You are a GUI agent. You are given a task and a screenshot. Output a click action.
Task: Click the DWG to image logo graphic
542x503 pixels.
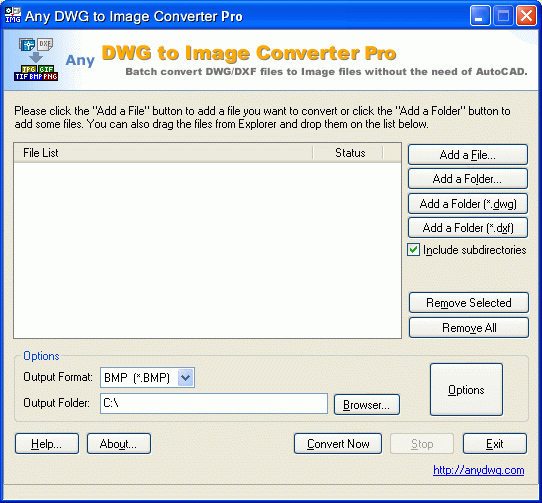[36, 59]
